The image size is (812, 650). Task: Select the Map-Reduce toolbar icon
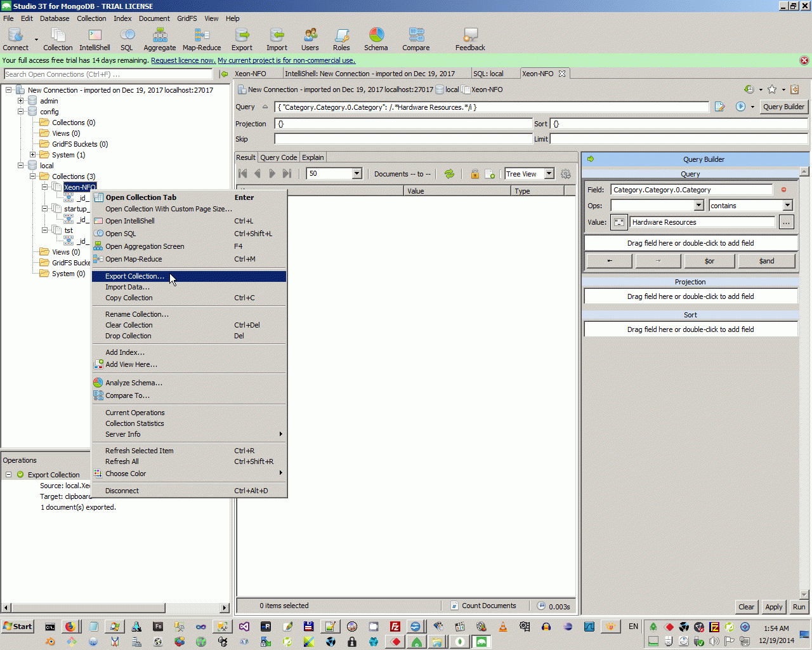[x=202, y=39]
